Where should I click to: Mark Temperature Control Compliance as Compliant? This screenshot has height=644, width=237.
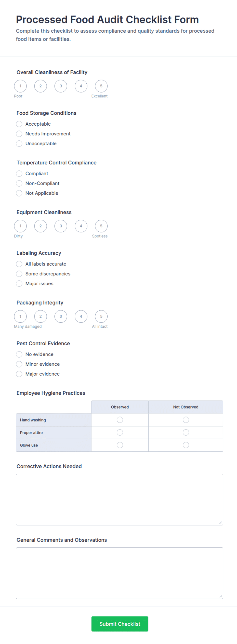[19, 174]
